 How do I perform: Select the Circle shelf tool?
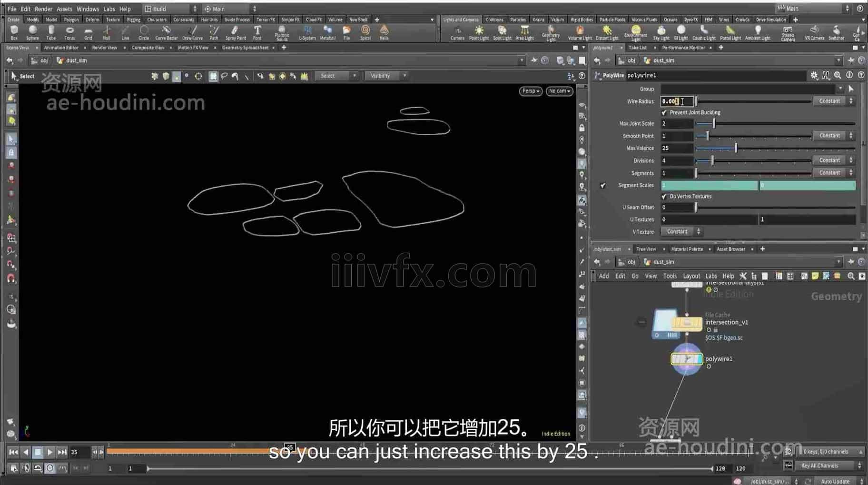[x=144, y=32]
